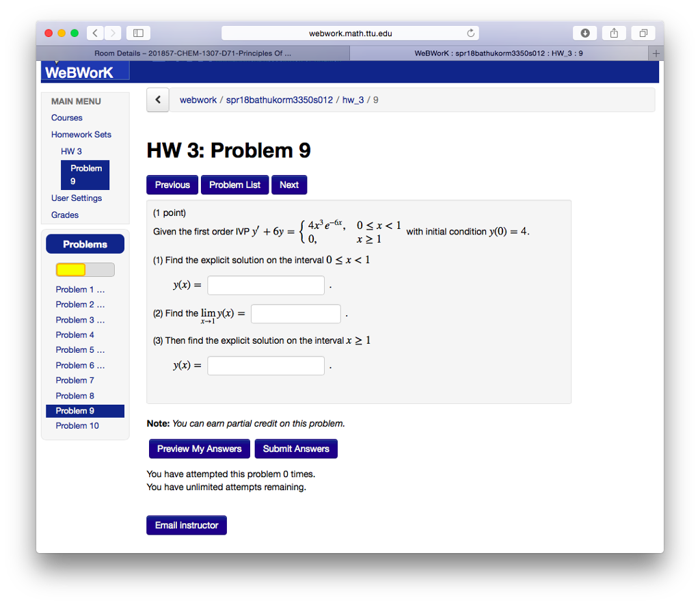
Task: Show all tabs using the tab overview icon
Action: coord(643,32)
